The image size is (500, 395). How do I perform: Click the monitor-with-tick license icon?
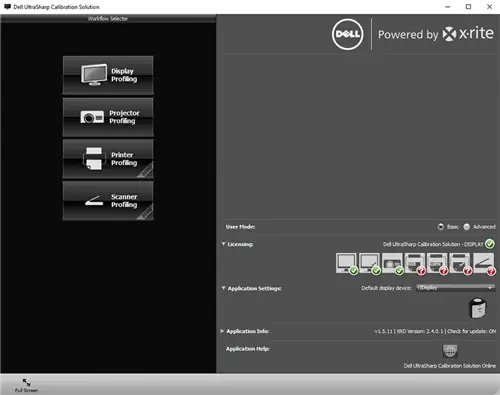(x=369, y=263)
